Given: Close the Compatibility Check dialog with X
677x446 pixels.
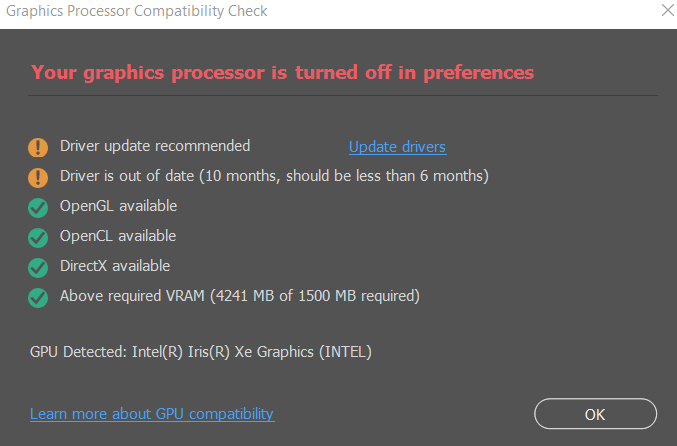Looking at the screenshot, I should (x=666, y=11).
